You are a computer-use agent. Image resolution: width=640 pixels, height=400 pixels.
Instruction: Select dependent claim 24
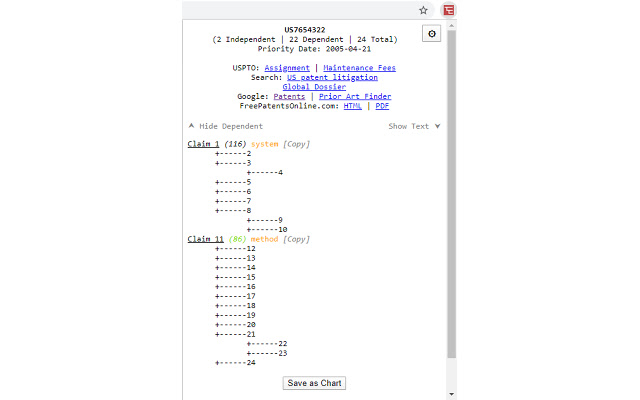[x=251, y=362]
